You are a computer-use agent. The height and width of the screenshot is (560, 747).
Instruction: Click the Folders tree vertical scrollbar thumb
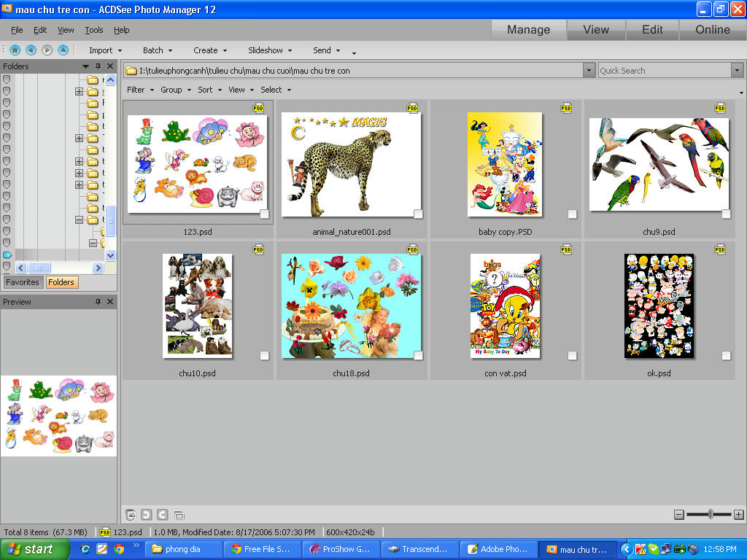click(x=111, y=221)
